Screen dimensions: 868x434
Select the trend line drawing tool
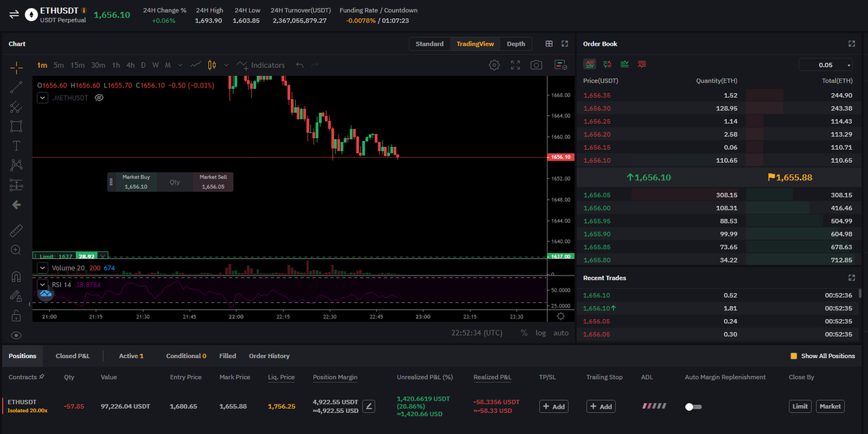pyautogui.click(x=16, y=88)
